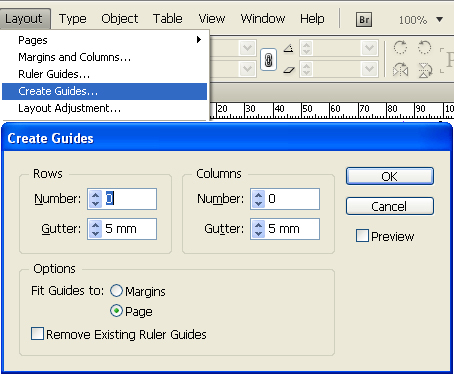Open the 100% zoom level dropdown
This screenshot has width=454, height=374.
pyautogui.click(x=440, y=20)
